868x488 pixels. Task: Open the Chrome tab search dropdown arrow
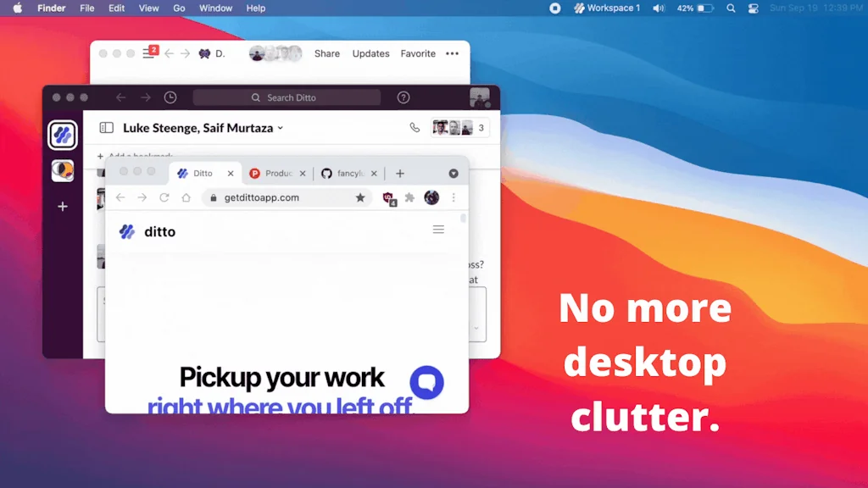point(453,173)
